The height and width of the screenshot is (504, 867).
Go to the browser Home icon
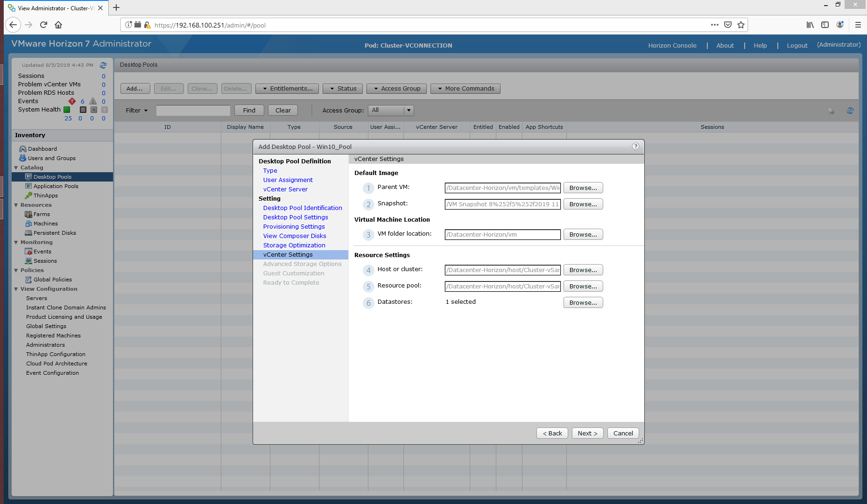point(58,25)
